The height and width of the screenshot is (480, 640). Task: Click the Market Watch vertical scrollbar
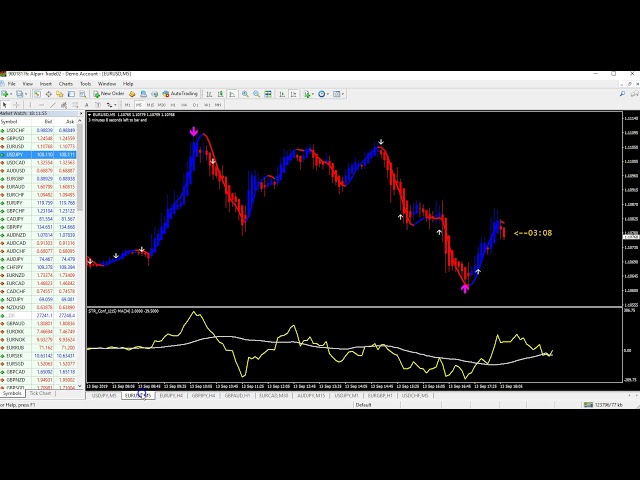coord(83,250)
